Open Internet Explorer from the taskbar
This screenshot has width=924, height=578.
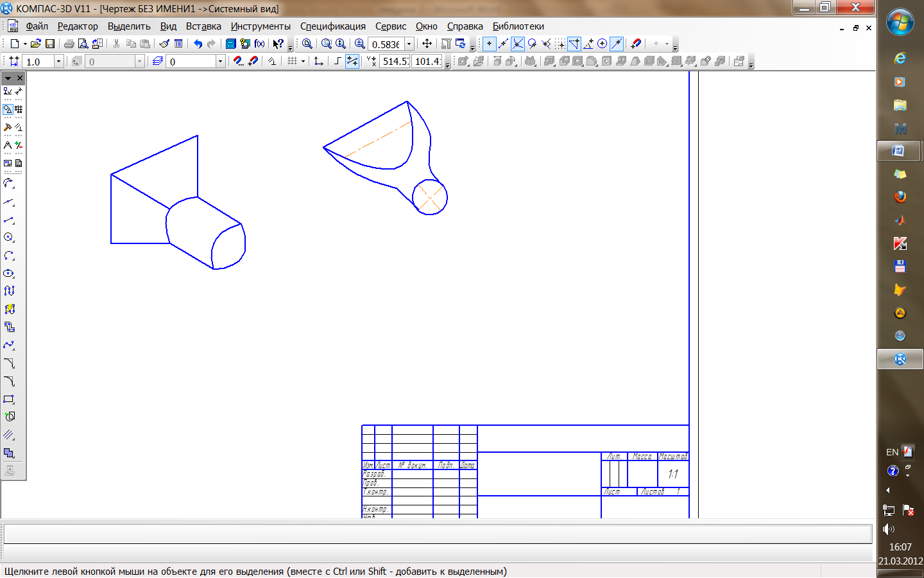click(900, 58)
